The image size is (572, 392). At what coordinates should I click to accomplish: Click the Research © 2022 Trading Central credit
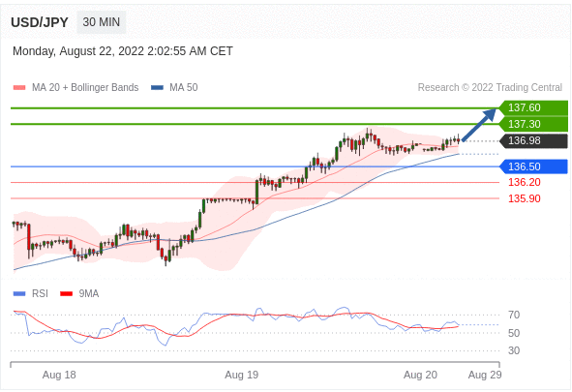click(490, 87)
